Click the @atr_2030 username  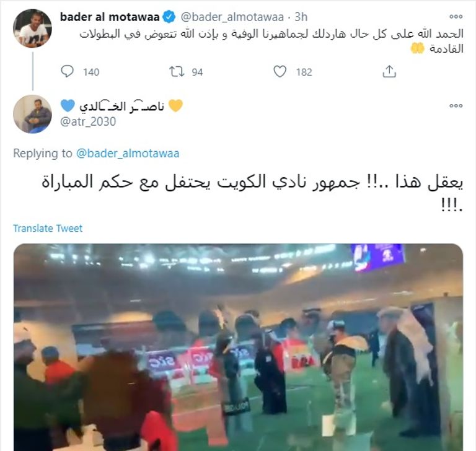(x=88, y=121)
